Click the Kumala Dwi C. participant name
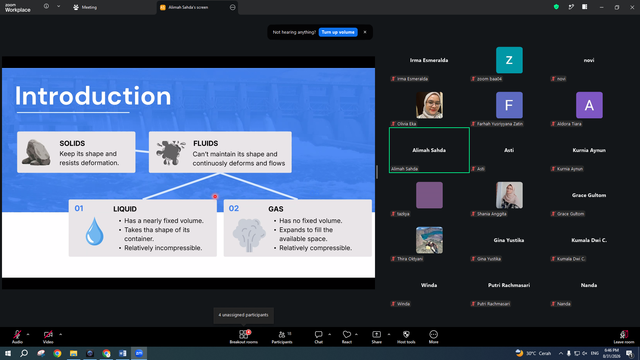This screenshot has height=360, width=640. click(589, 240)
